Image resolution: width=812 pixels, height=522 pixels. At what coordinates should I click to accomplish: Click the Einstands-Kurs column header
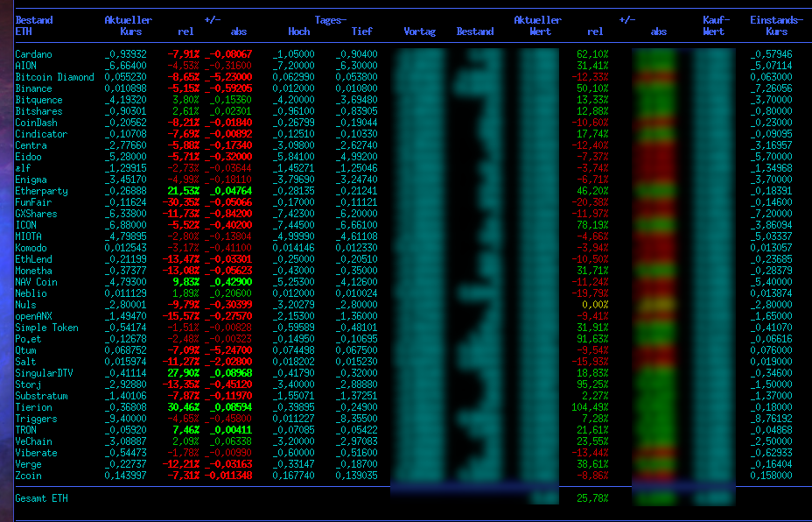[x=776, y=26]
